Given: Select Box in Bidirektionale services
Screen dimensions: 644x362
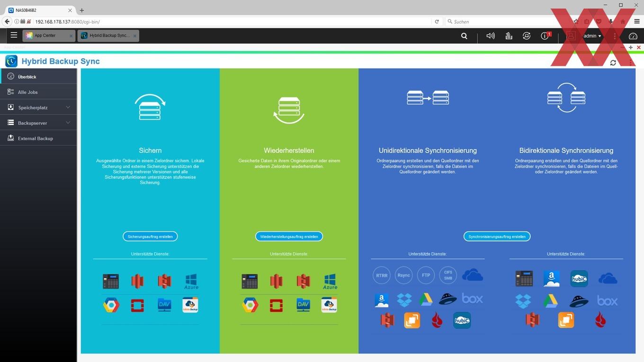Looking at the screenshot, I should tap(607, 300).
